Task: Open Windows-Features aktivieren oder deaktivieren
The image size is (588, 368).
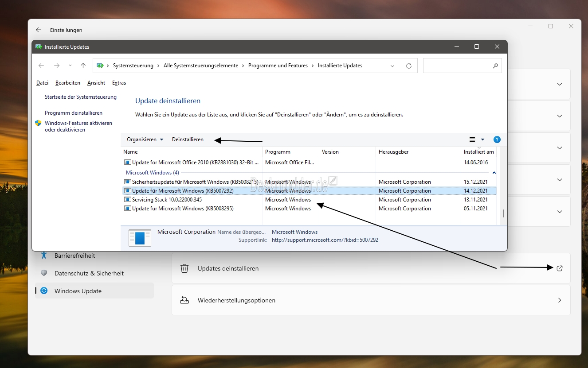Action: pos(78,126)
